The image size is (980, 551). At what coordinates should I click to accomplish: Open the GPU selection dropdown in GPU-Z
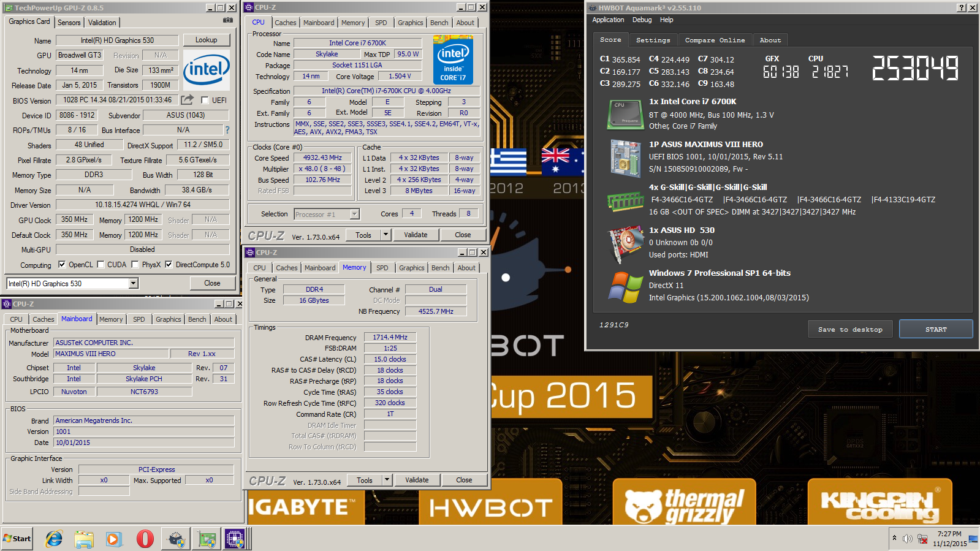[x=133, y=283]
